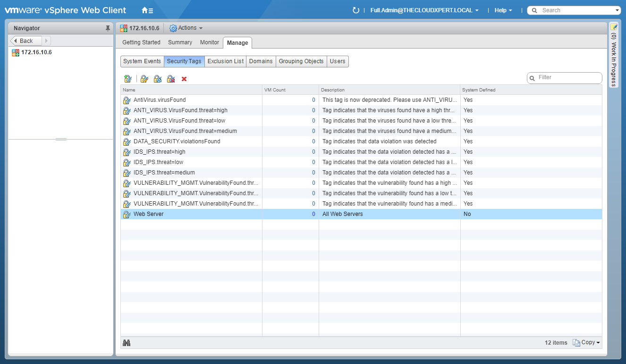
Task: Open the Actions dropdown menu
Action: click(186, 28)
